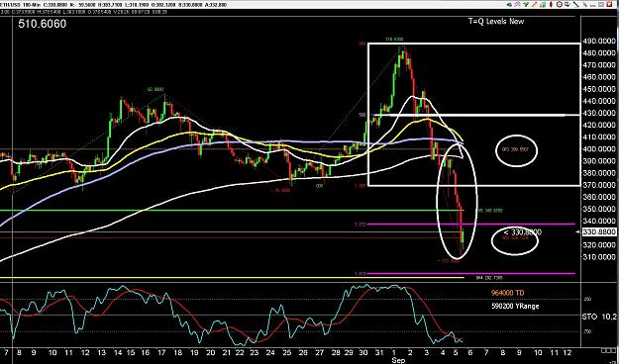Screen dimensions: 619x364
Task: Select the yellow pencil drawing tool
Action: click(x=534, y=5)
